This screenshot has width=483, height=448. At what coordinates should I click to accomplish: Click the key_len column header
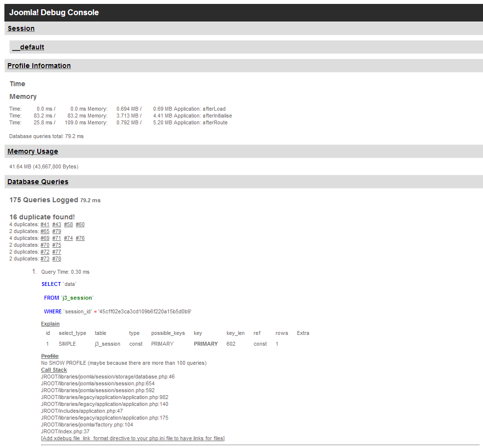pyautogui.click(x=235, y=333)
